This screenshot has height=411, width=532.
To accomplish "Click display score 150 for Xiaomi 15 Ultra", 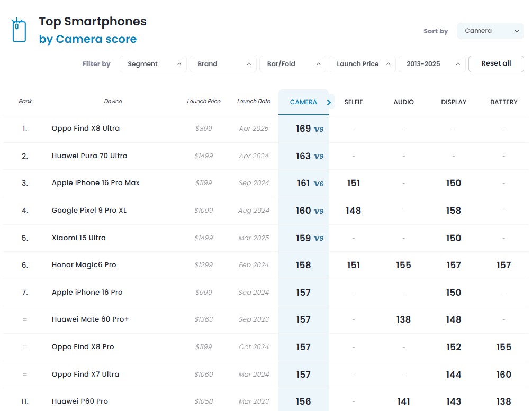I will pyautogui.click(x=453, y=238).
